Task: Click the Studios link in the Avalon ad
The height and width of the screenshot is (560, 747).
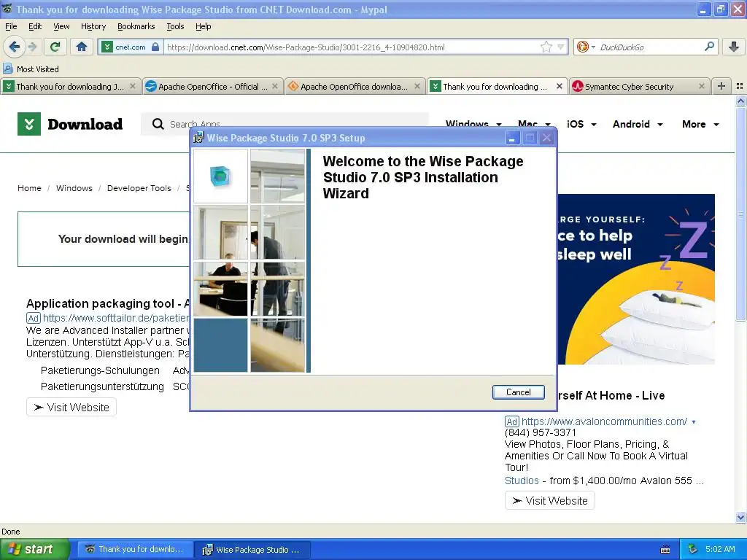Action: (522, 481)
